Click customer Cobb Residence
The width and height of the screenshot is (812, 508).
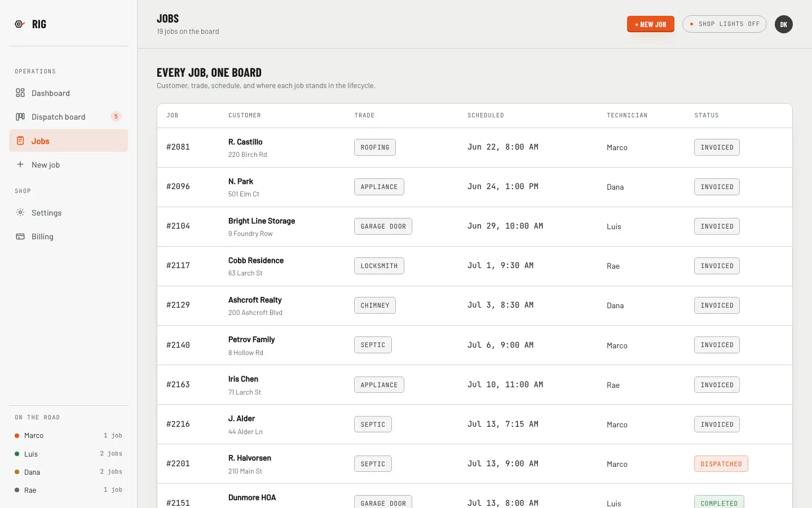(256, 260)
